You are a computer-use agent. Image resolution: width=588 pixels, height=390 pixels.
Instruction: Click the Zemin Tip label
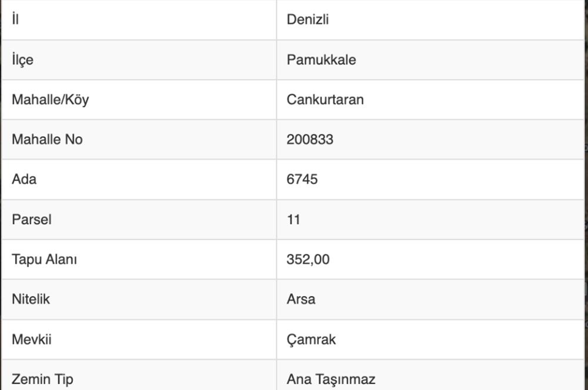pyautogui.click(x=42, y=379)
